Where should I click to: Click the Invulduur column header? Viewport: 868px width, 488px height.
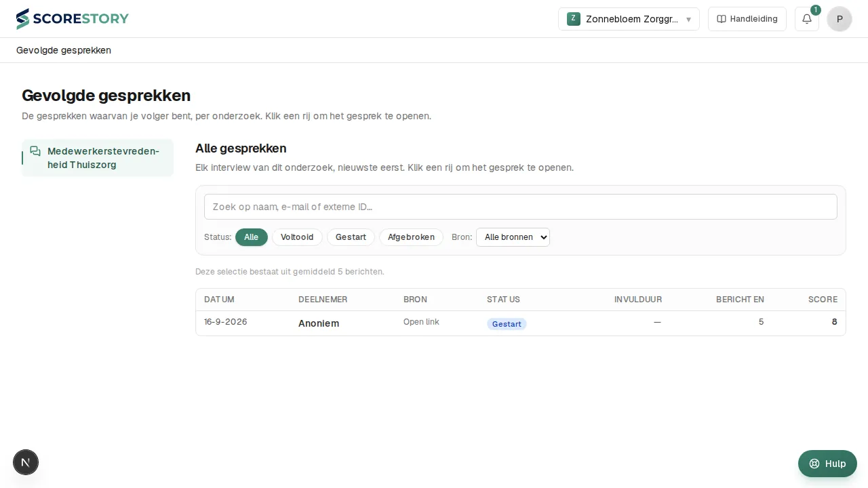point(638,300)
